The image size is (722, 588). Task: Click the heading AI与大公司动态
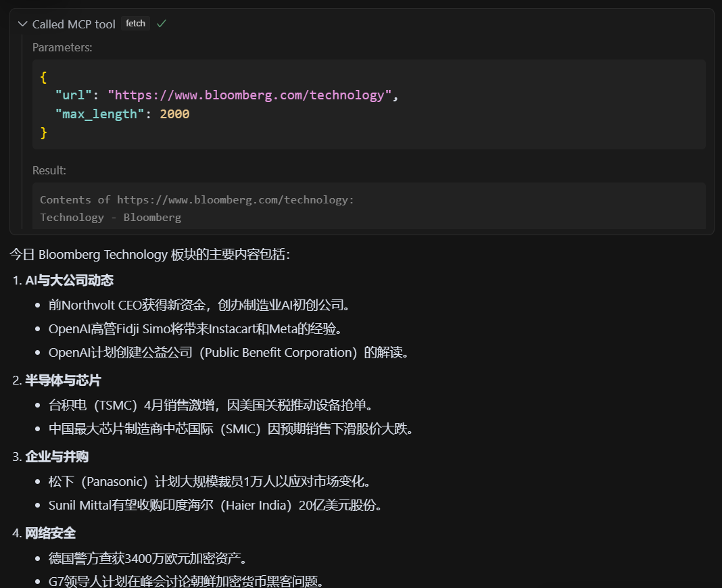pyautogui.click(x=69, y=280)
